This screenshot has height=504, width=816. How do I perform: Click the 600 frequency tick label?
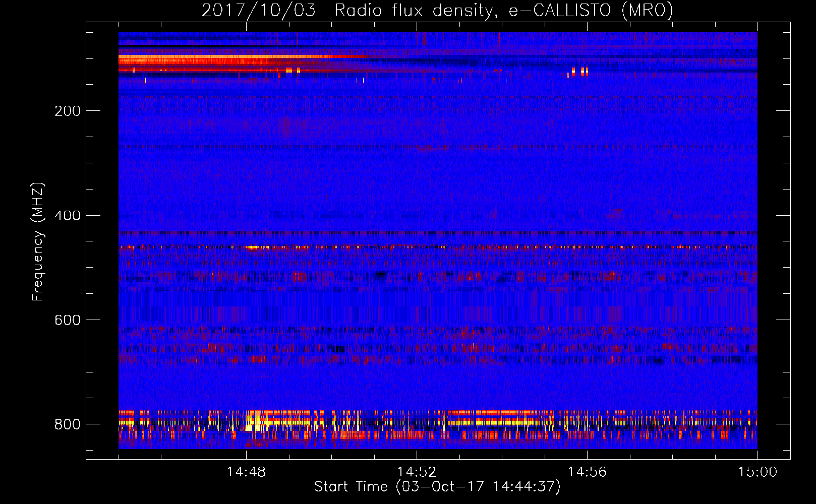[x=68, y=320]
